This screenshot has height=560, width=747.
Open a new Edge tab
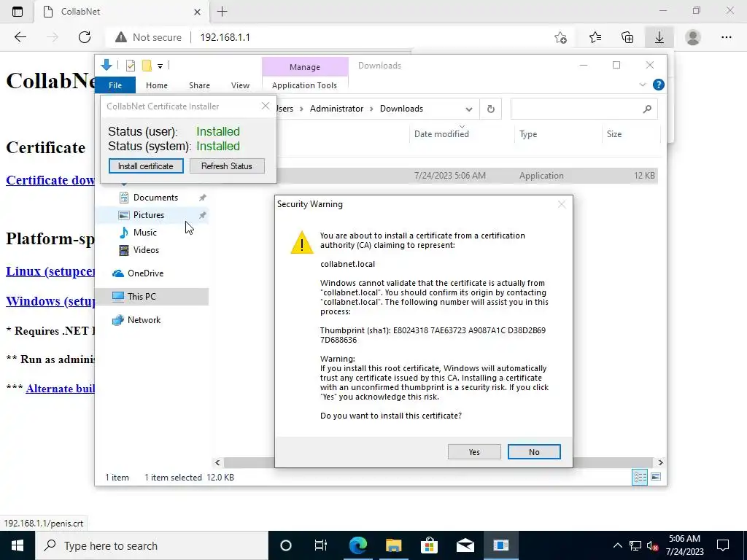tap(222, 12)
